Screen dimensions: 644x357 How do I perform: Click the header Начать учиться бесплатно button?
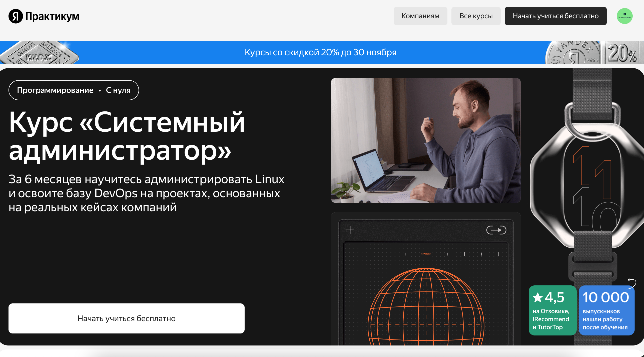coord(555,16)
